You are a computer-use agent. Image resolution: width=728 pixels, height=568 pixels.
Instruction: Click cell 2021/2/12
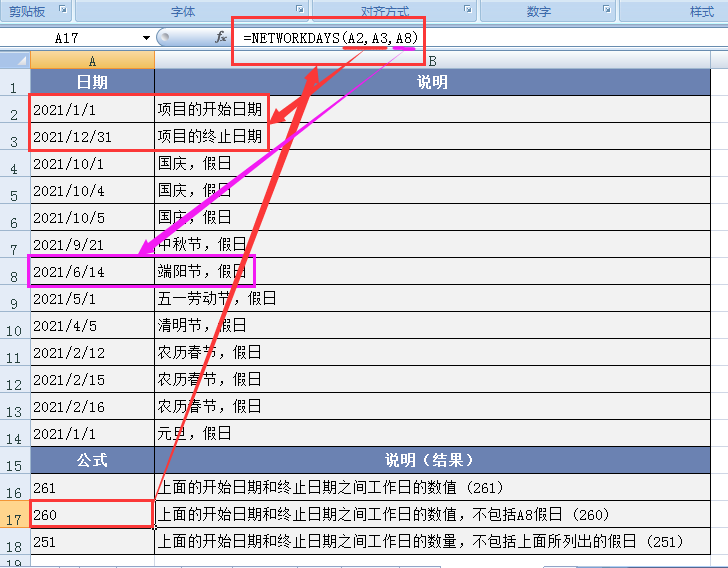(x=92, y=352)
